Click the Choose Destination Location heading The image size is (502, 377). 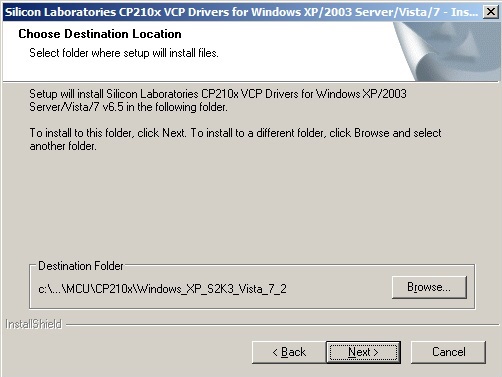tap(100, 34)
